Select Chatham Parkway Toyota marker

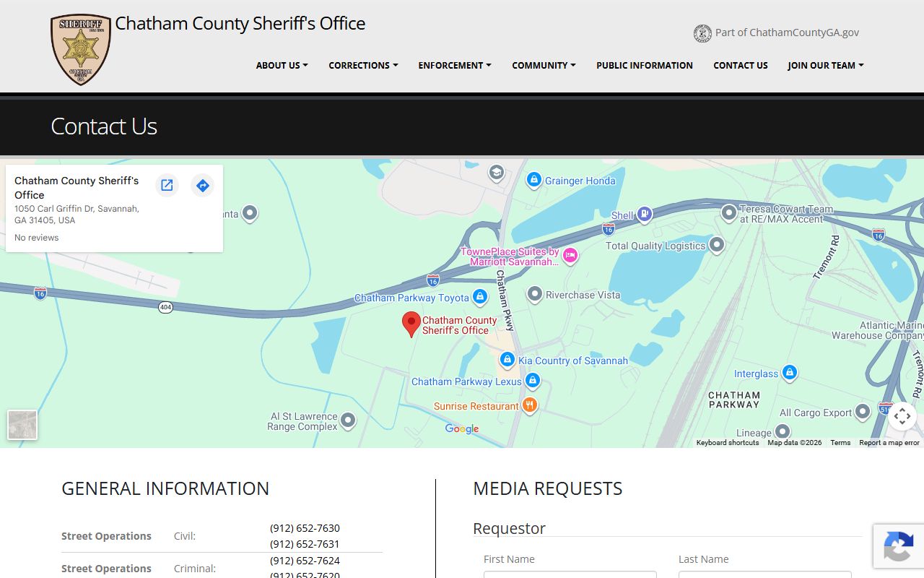(x=479, y=296)
